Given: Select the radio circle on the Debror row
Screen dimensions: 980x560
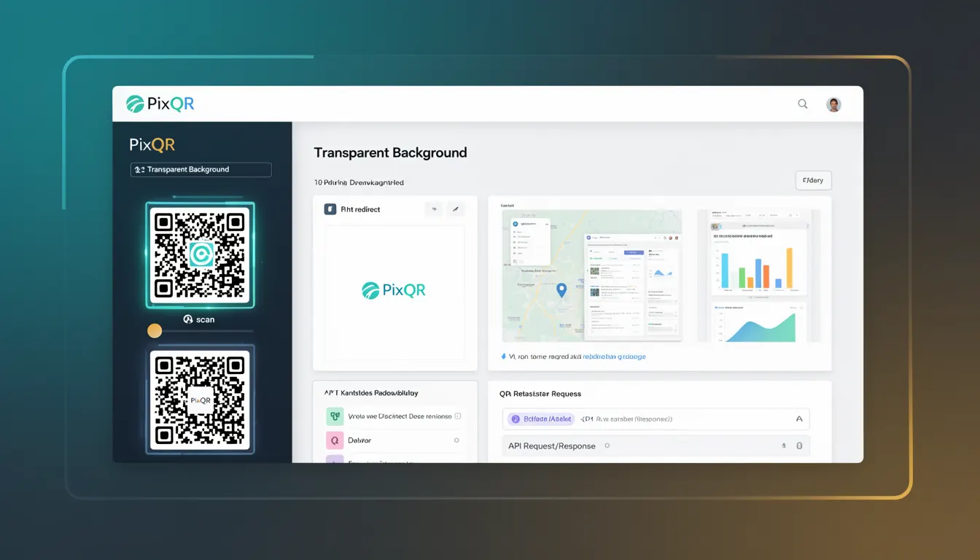Looking at the screenshot, I should pyautogui.click(x=456, y=440).
